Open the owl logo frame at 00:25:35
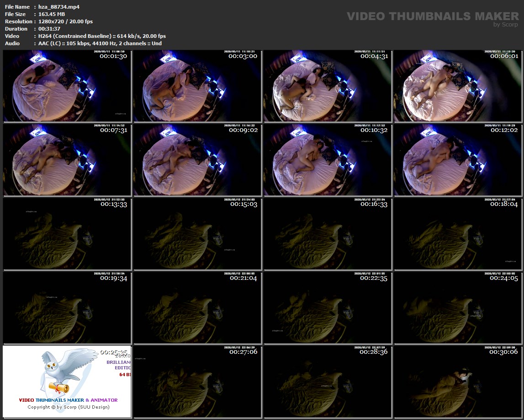 (67, 382)
